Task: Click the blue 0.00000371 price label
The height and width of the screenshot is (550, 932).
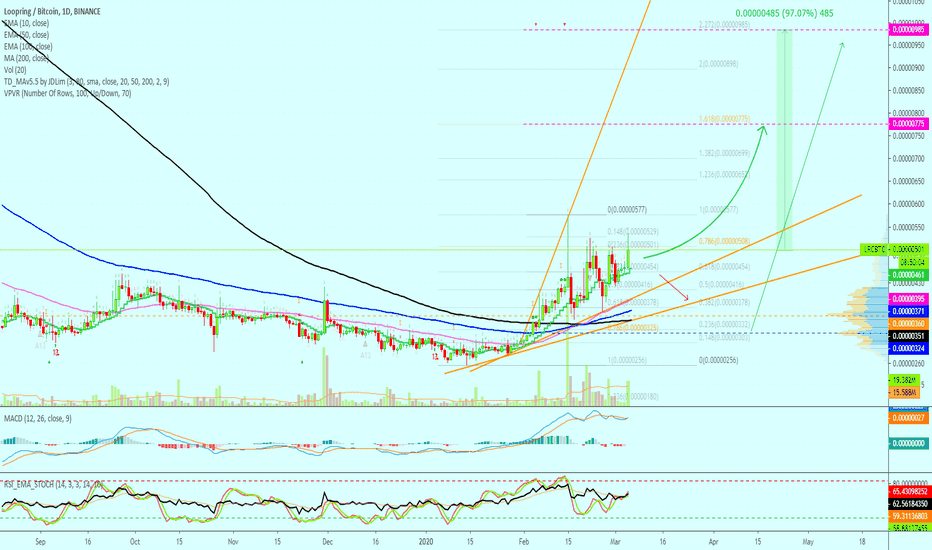Action: [x=908, y=311]
